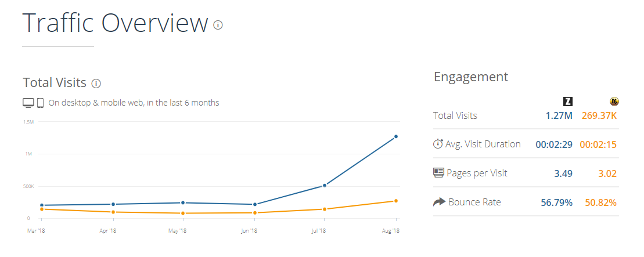Image resolution: width=644 pixels, height=257 pixels.
Task: Click the stopwatch icon for Avg. Visit Duration
Action: [x=438, y=144]
